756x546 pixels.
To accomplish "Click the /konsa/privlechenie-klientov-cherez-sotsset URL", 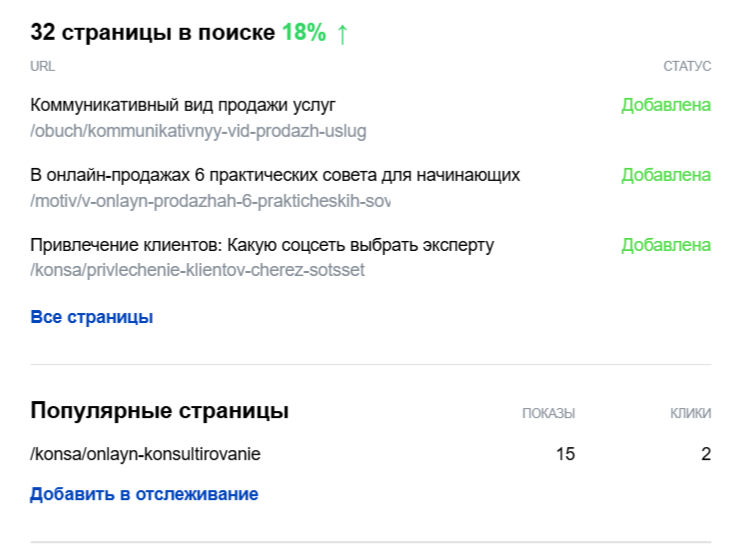I will click(x=197, y=270).
